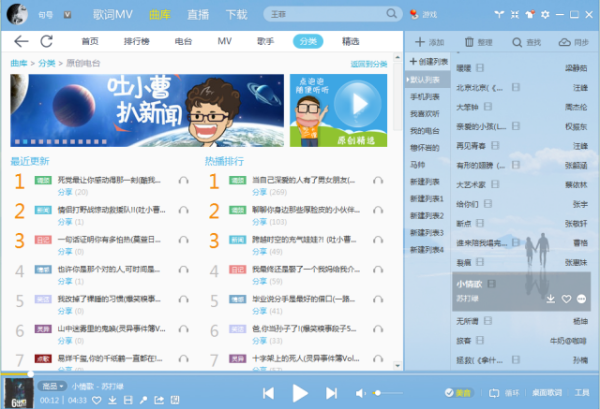Open more options on the 小情歌 row
The width and height of the screenshot is (600, 409).
(581, 299)
